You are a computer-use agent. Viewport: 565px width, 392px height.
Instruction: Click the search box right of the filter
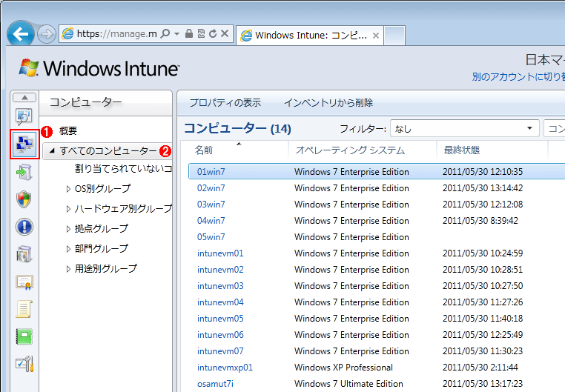(x=555, y=128)
